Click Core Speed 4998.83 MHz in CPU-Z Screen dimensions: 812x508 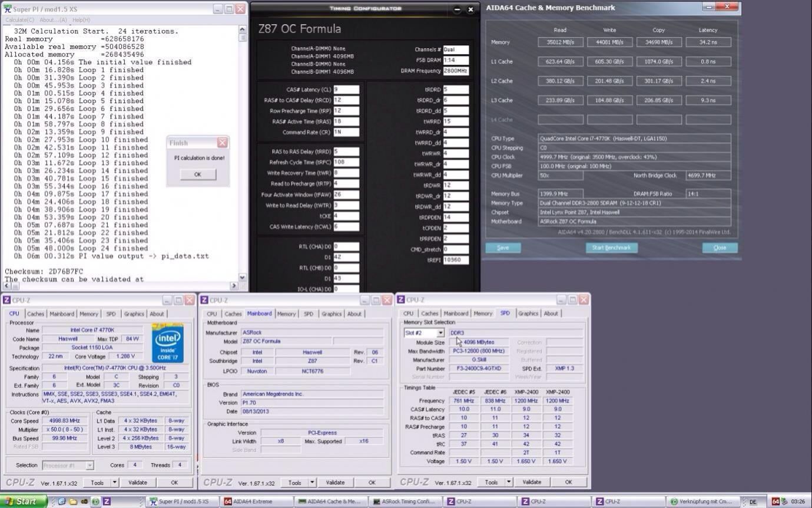coord(65,421)
